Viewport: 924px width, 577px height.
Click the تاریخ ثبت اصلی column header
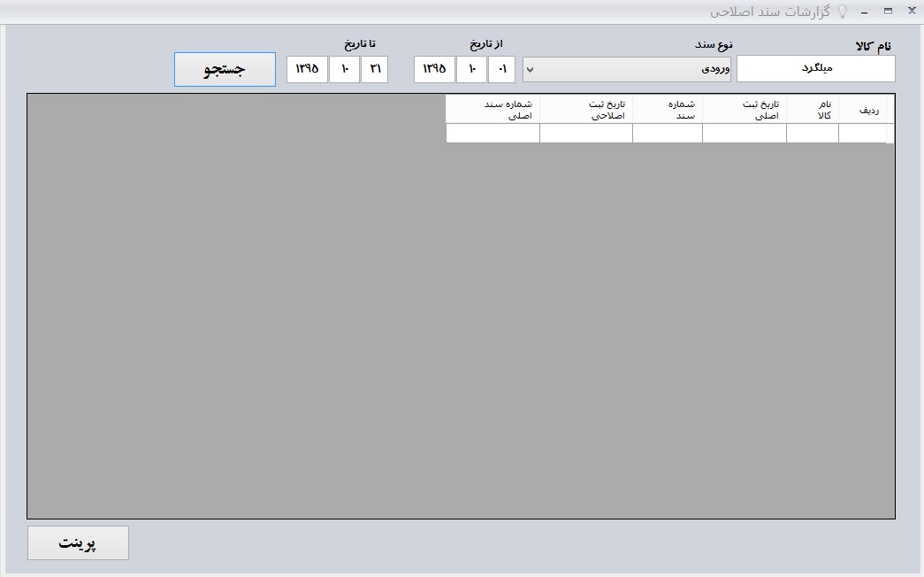(x=745, y=110)
